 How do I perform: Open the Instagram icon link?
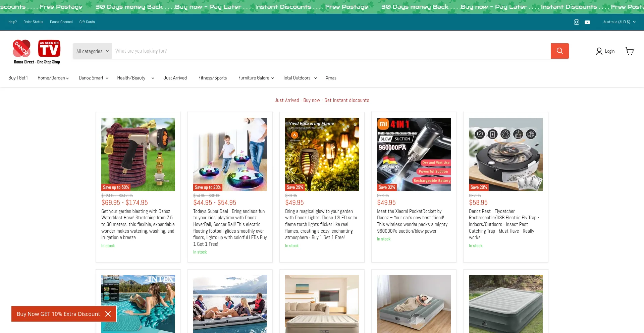click(x=577, y=22)
